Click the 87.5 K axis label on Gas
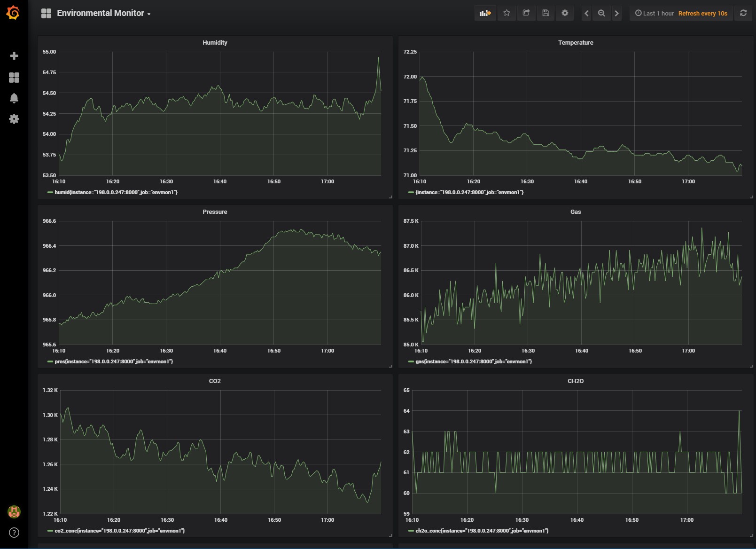Viewport: 756px width, 549px height. [411, 221]
